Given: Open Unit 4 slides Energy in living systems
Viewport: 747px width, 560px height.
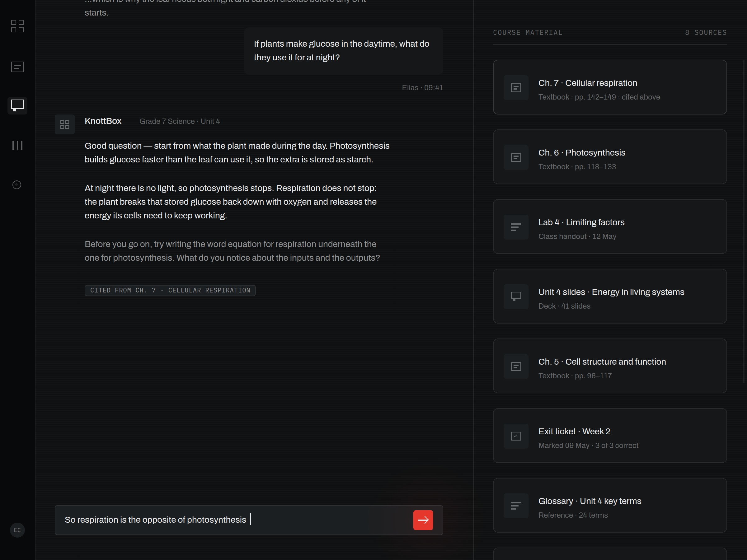Looking at the screenshot, I should [610, 296].
